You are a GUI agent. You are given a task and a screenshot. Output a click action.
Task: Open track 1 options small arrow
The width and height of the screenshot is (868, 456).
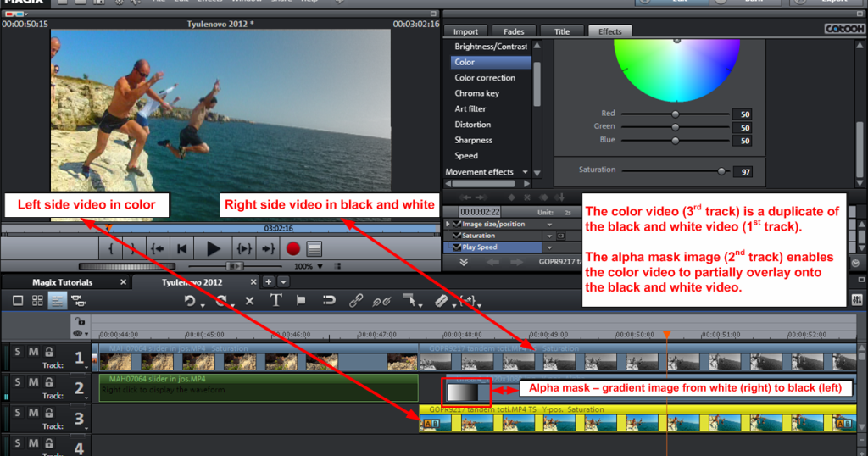(x=86, y=368)
